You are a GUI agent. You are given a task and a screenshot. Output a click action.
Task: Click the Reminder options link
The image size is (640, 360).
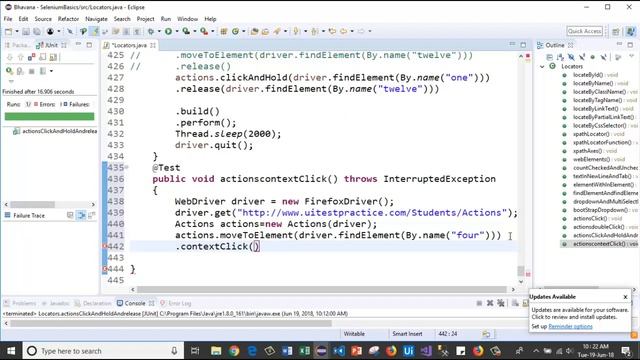(570, 327)
